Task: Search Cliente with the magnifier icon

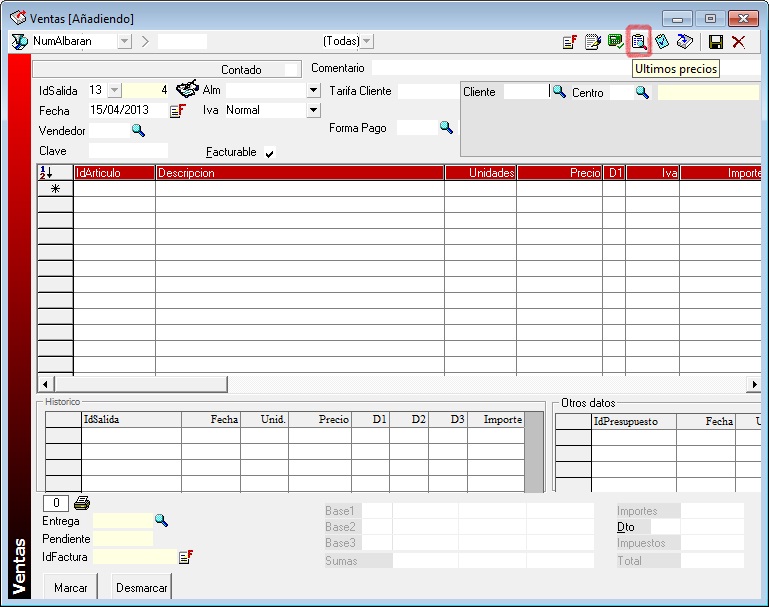Action: [x=559, y=91]
